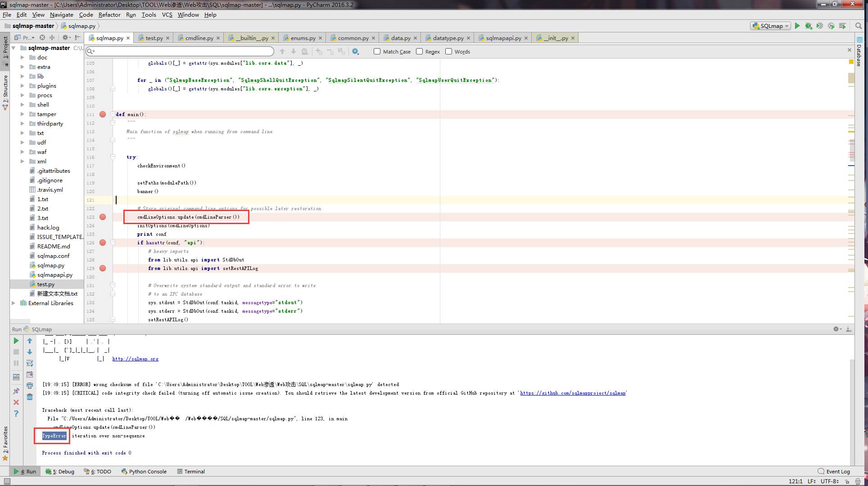The width and height of the screenshot is (868, 486).
Task: Print the Run console output
Action: [x=30, y=386]
